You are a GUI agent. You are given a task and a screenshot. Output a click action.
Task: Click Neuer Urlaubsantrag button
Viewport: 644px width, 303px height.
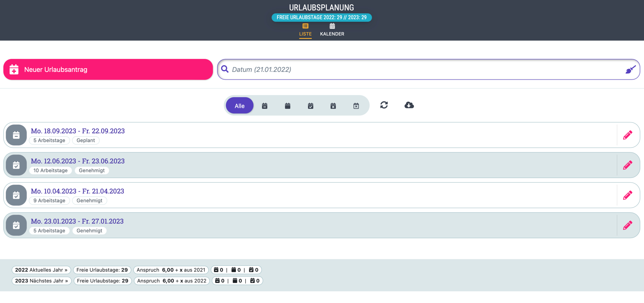pos(108,69)
